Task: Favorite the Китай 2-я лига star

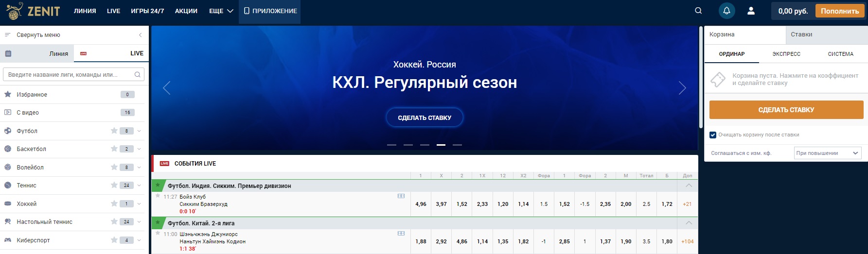Action: click(x=158, y=223)
